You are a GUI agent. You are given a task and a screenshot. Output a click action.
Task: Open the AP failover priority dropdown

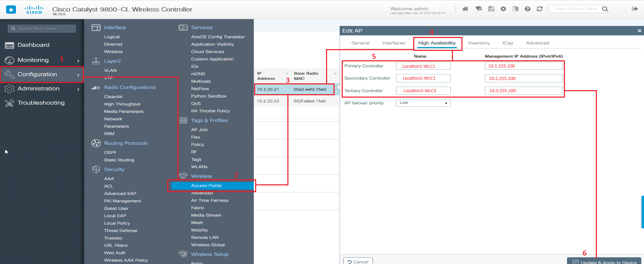423,103
